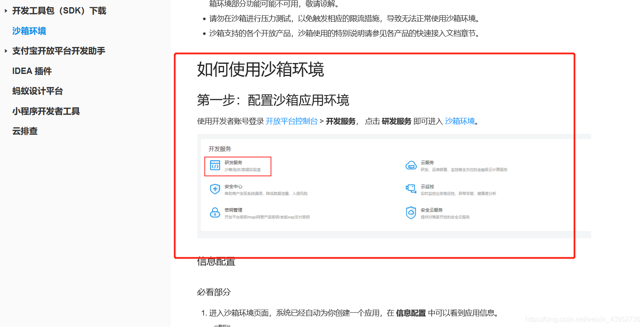Click the 开发服务 section title
Screen dimensions: 644x327
point(220,149)
